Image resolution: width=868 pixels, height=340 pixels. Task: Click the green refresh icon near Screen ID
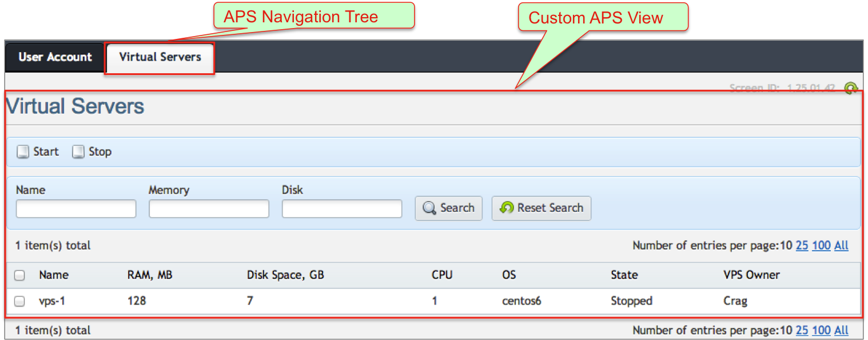851,88
